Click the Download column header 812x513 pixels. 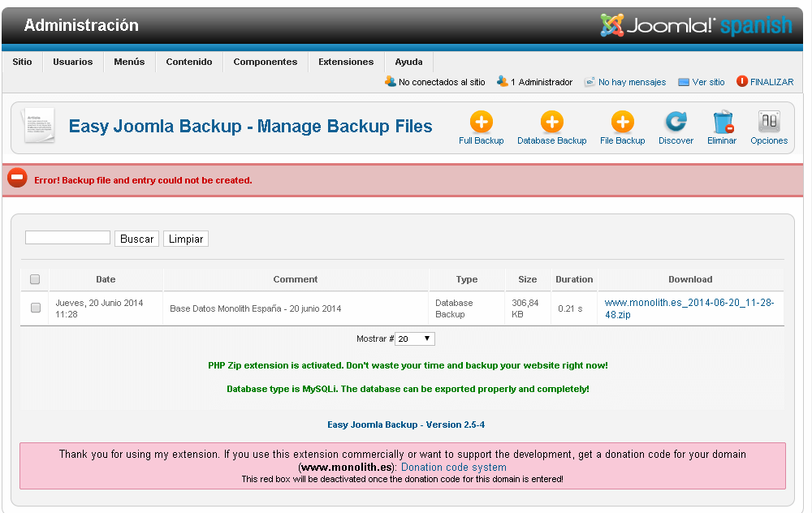[690, 279]
